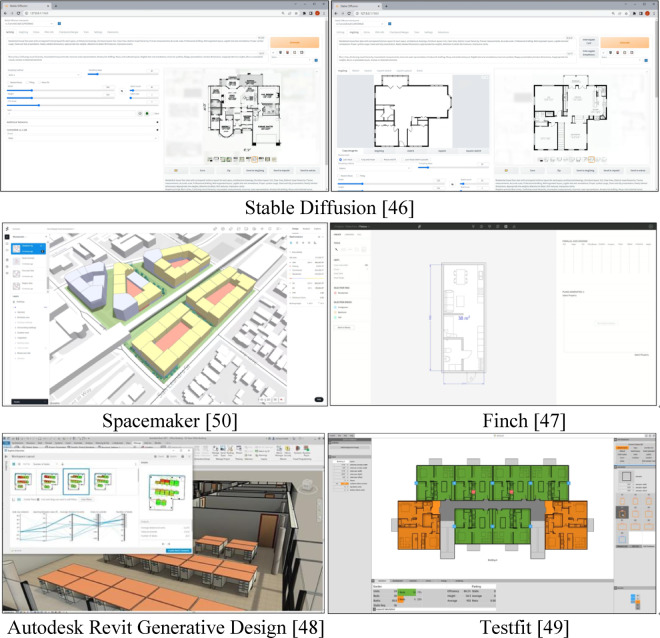The image size is (660, 638).
Task: Switch to the img2img tab in left window
Action: pos(24,32)
